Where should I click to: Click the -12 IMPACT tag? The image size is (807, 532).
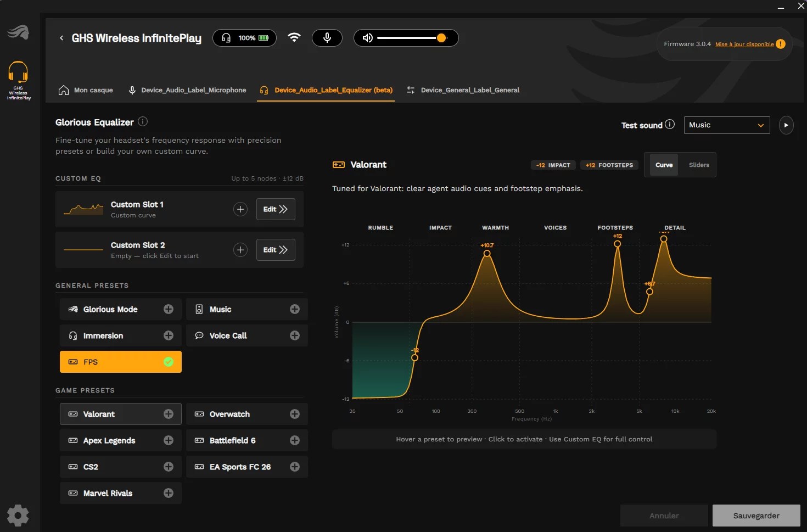click(553, 165)
